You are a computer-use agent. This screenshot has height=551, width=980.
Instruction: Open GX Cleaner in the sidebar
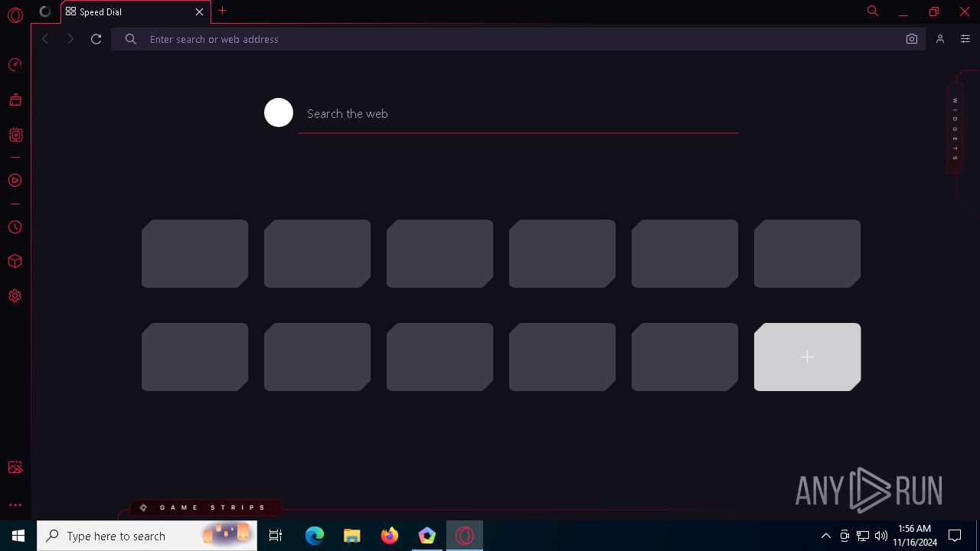click(x=15, y=99)
